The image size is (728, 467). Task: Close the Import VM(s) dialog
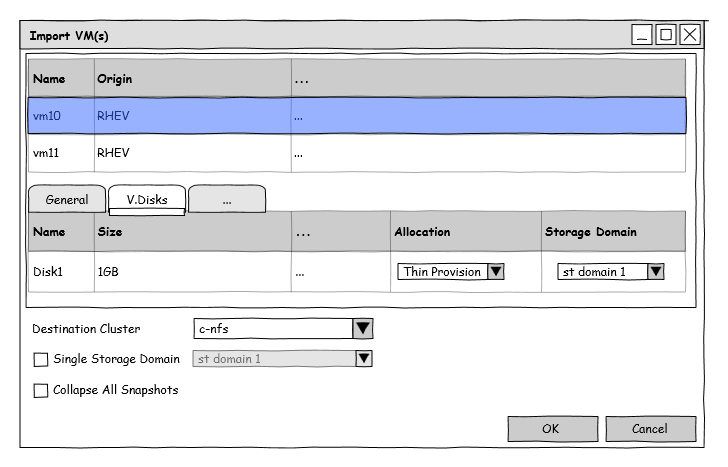tap(690, 35)
